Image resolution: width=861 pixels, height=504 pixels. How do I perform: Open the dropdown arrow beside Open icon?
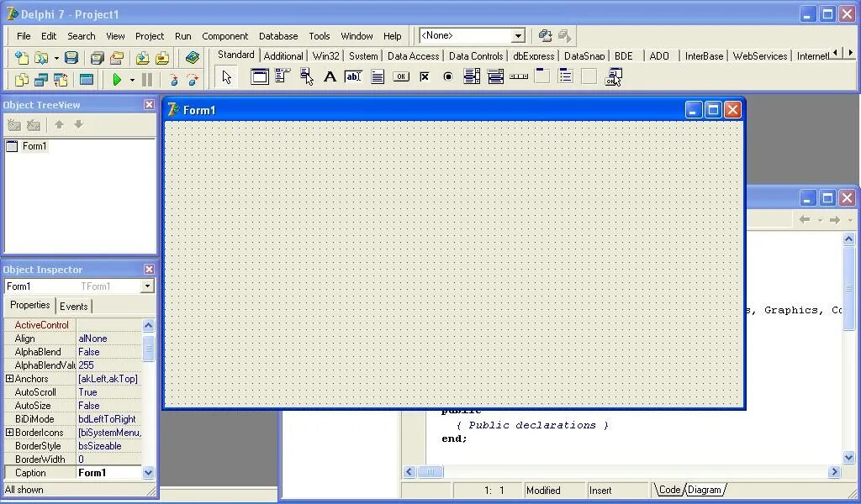coord(56,58)
